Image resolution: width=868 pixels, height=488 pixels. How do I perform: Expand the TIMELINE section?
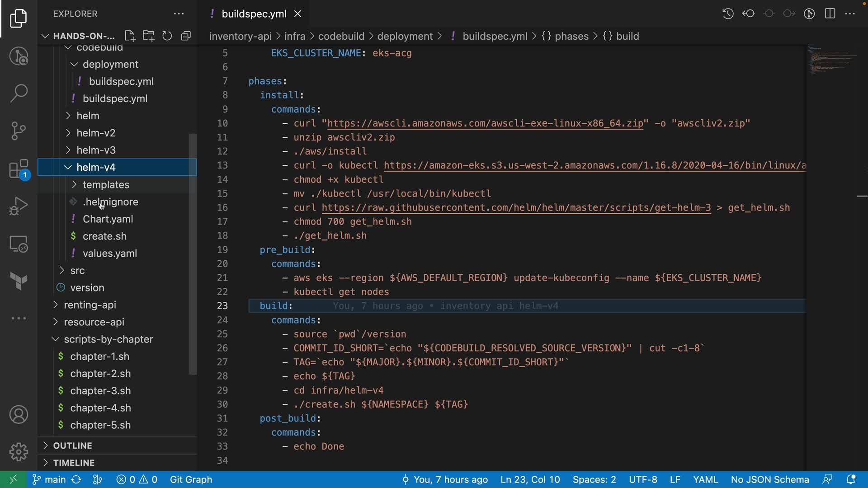[x=74, y=463]
